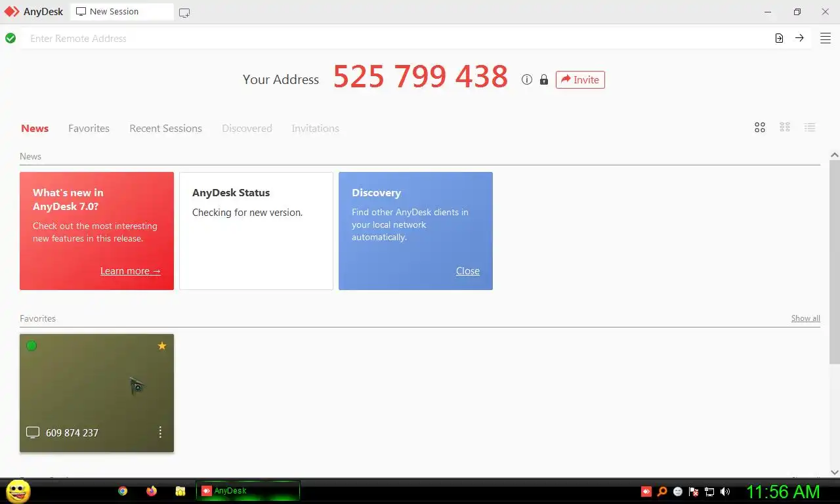
Task: Switch to small tiles view
Action: tap(785, 127)
